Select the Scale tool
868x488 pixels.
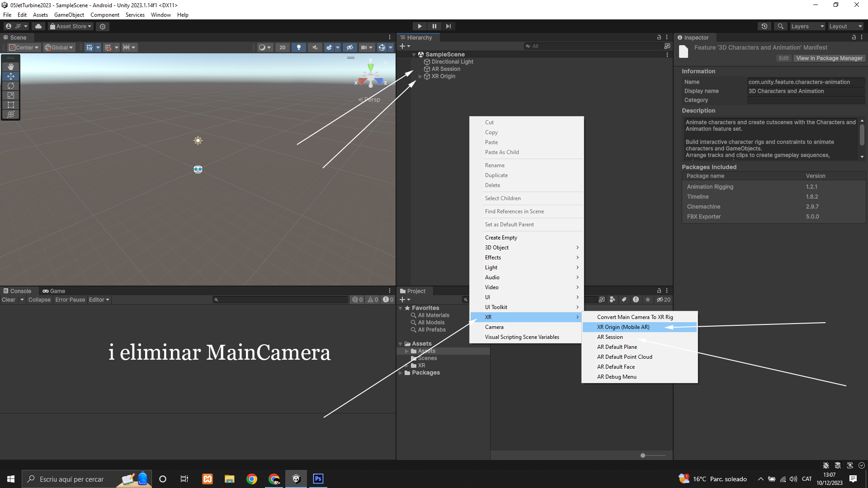click(11, 95)
